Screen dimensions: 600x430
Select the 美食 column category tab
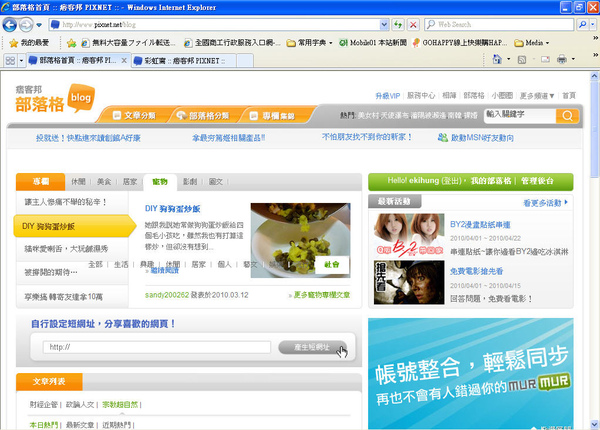tap(104, 182)
